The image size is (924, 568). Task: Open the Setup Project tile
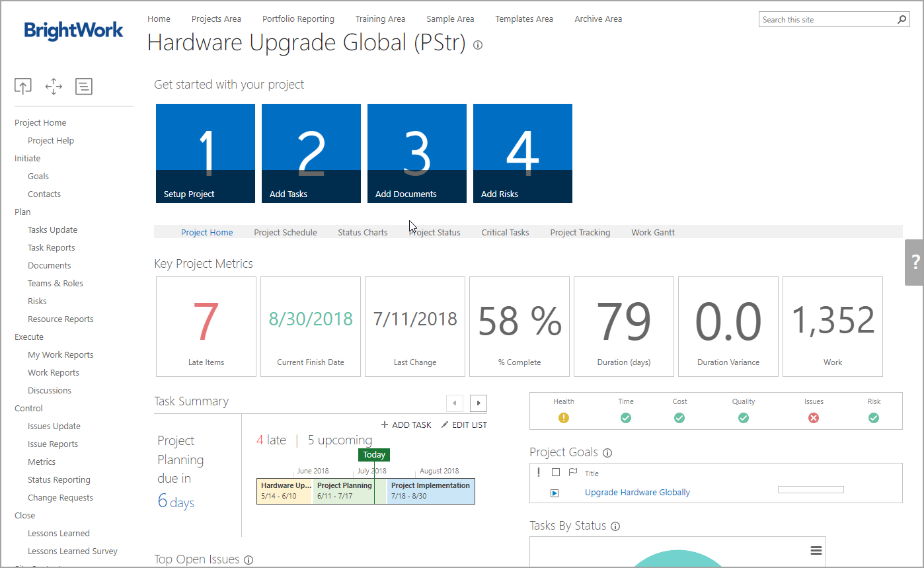206,153
